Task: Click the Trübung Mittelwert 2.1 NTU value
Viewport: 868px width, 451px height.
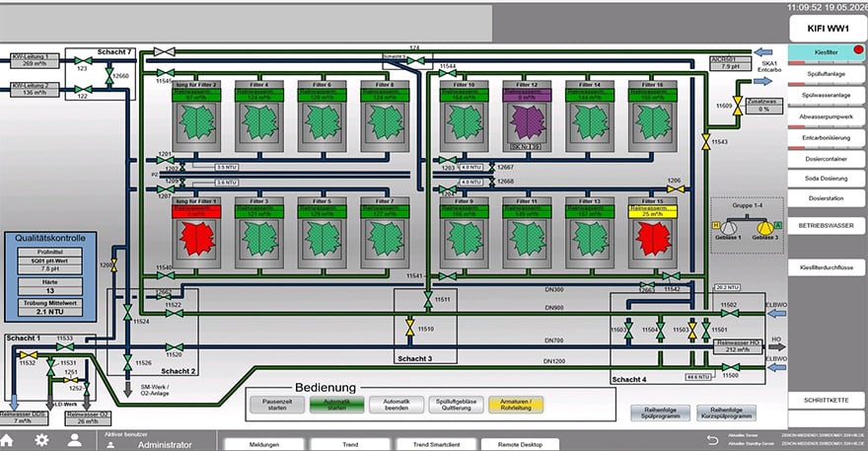Action: point(50,312)
